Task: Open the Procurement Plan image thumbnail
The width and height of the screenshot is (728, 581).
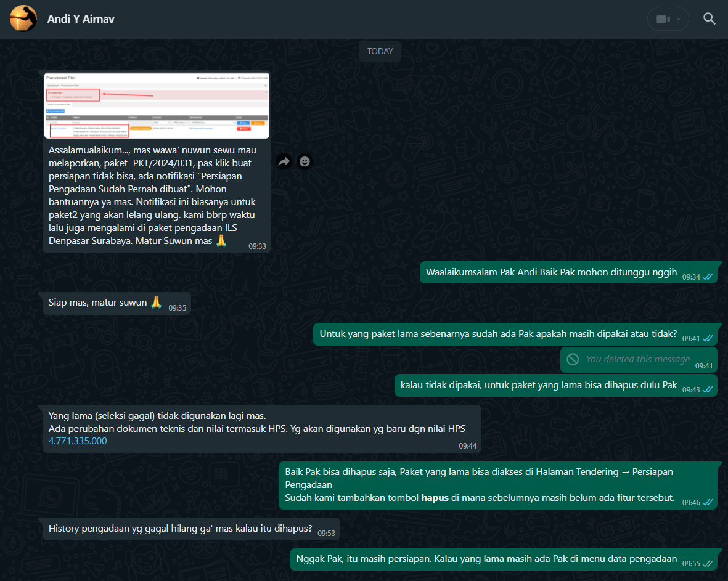Action: (x=157, y=106)
